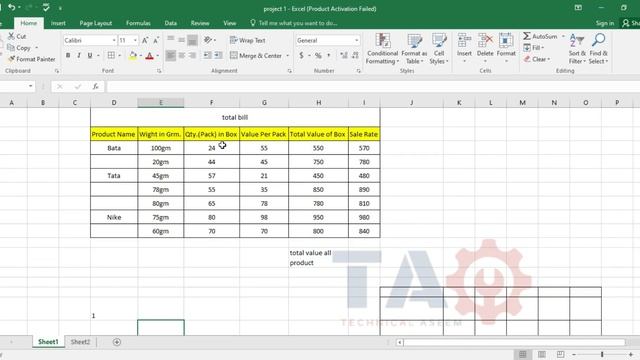This screenshot has width=640, height=360.
Task: Switch to the View tab
Action: [229, 23]
